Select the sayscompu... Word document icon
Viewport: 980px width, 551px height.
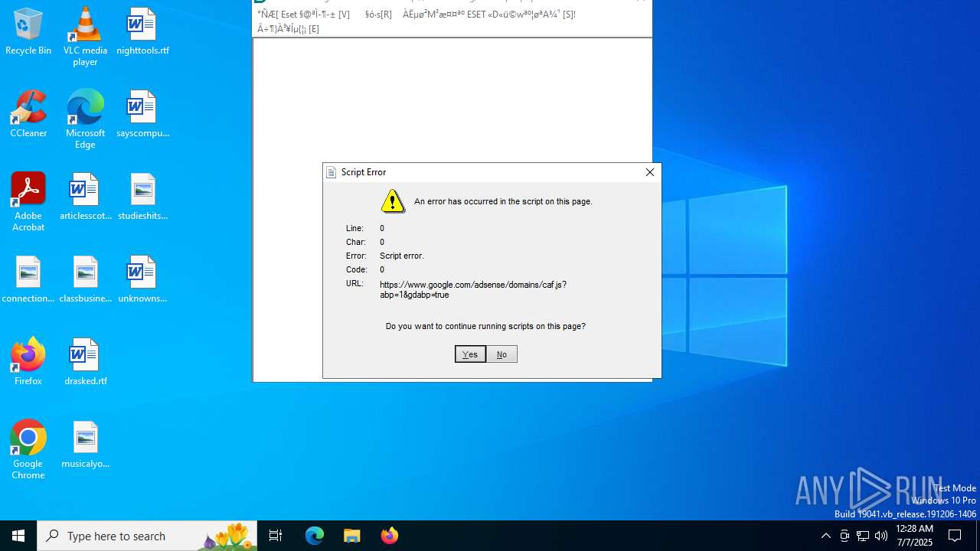(142, 115)
